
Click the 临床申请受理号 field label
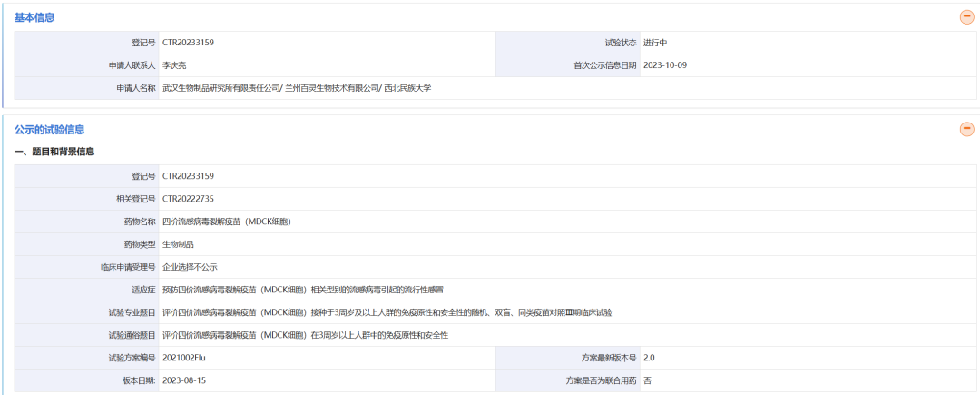coord(128,267)
